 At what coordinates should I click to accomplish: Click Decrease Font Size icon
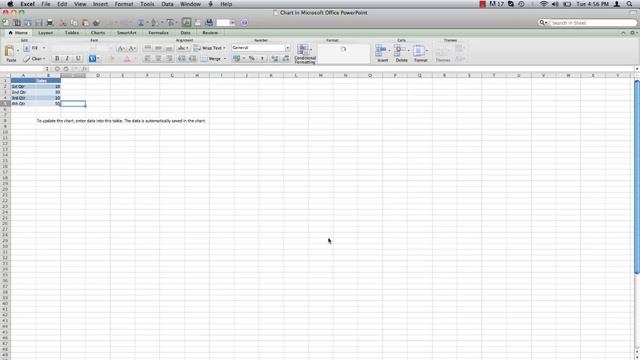(x=132, y=48)
